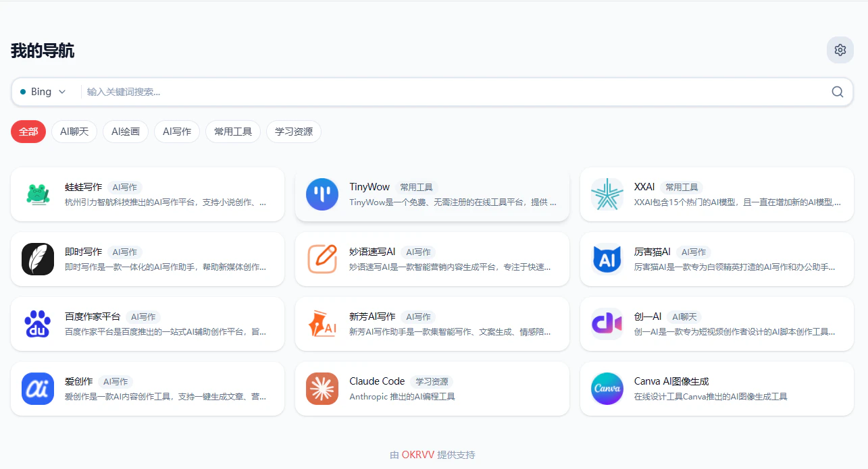The width and height of the screenshot is (868, 469).
Task: Switch to the 学习资源 category tab
Action: [294, 132]
